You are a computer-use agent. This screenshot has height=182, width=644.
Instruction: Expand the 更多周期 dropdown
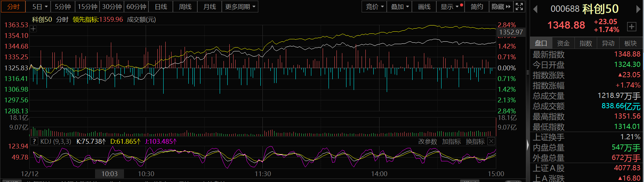240,7
